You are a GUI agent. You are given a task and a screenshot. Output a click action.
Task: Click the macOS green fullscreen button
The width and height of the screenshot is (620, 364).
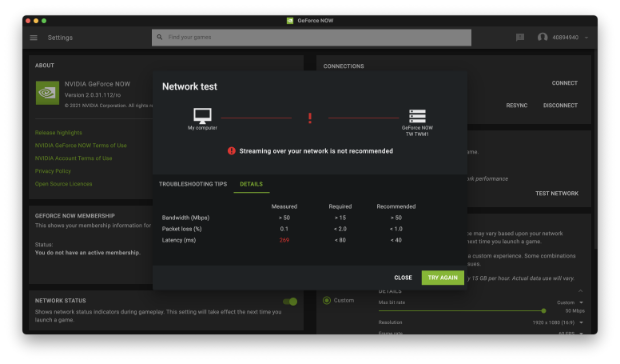pyautogui.click(x=44, y=21)
